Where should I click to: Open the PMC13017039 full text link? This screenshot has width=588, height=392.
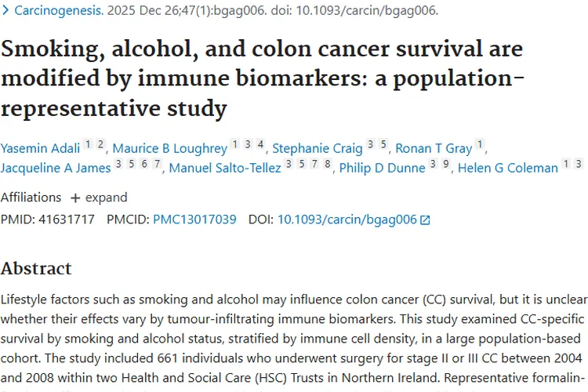click(x=194, y=220)
